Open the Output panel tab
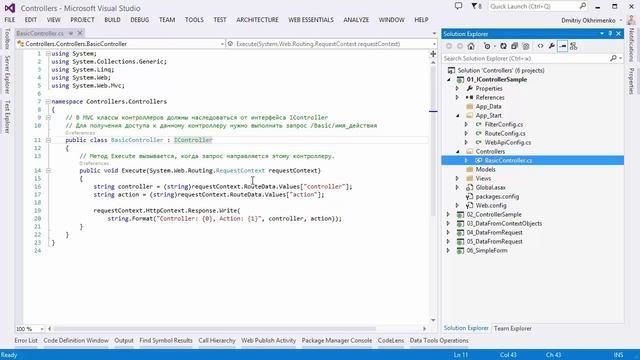The image size is (640, 360). pos(124,340)
